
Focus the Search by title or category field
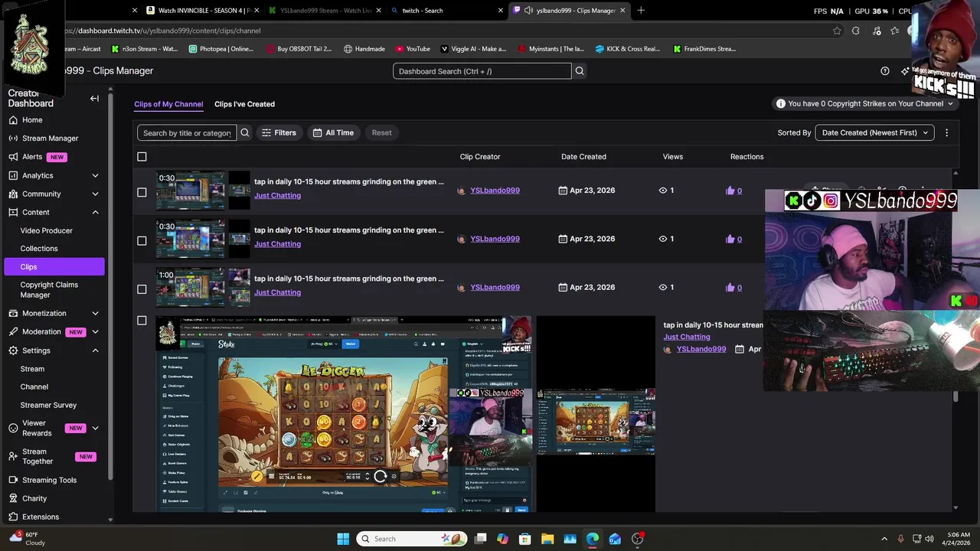[x=187, y=132]
